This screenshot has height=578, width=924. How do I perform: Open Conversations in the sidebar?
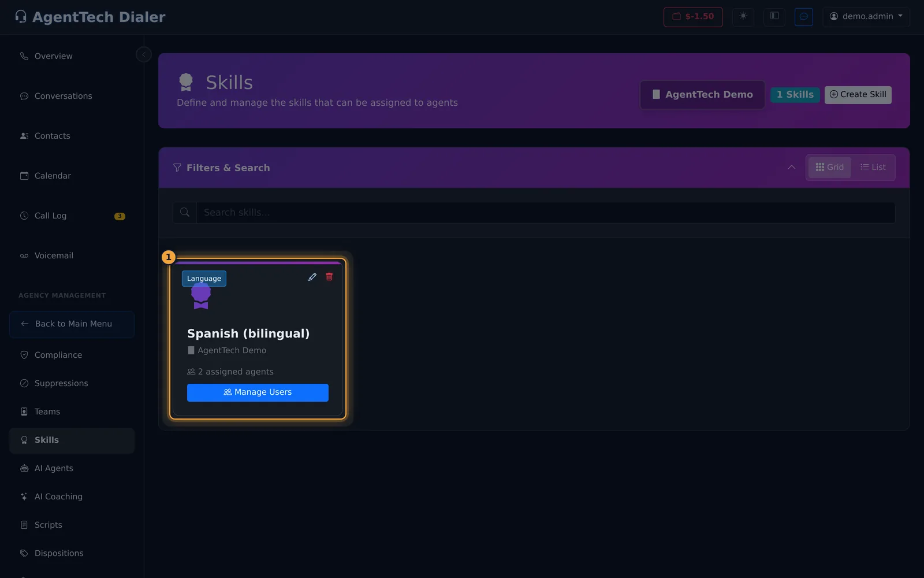coord(72,96)
